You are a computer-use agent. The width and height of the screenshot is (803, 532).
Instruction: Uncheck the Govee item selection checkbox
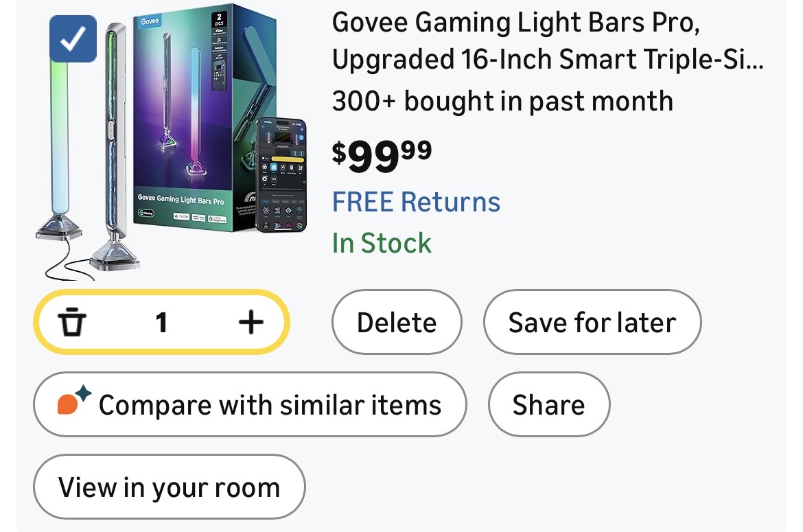point(73,39)
